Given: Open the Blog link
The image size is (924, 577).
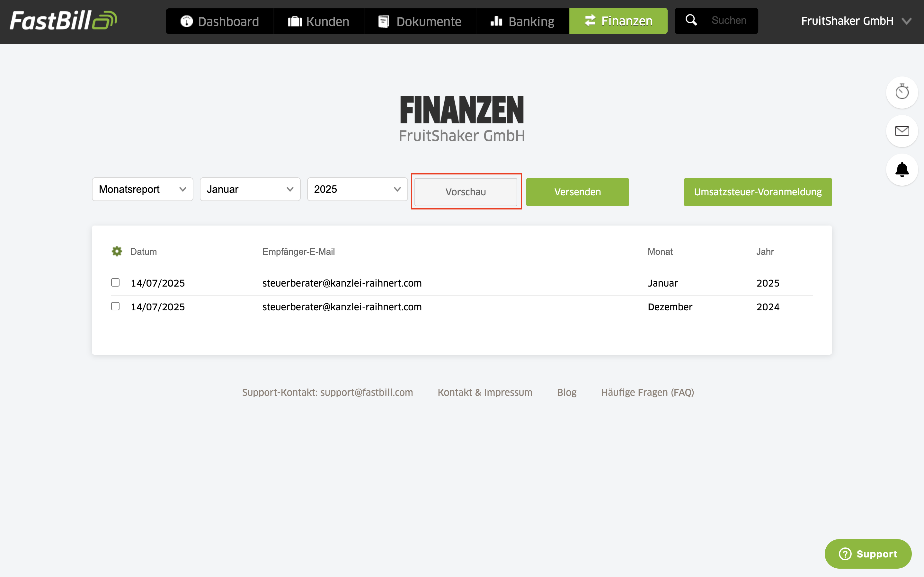Looking at the screenshot, I should pos(566,392).
